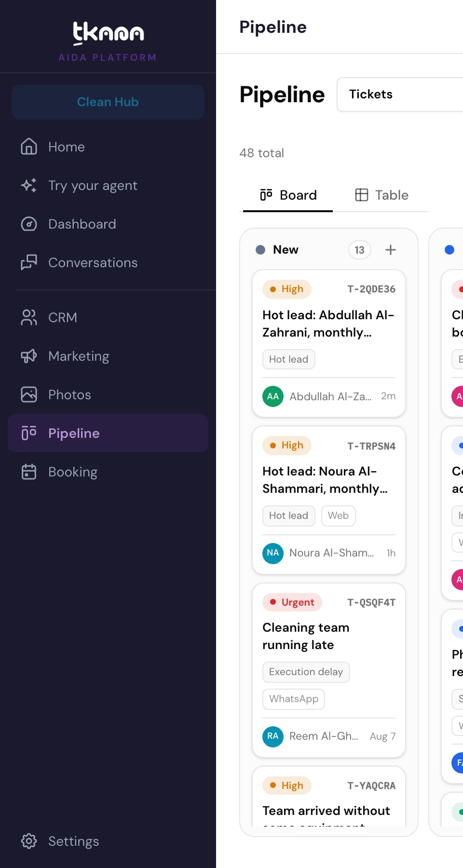Open the Clean Hub workspace button
The image size is (463, 868).
[108, 102]
